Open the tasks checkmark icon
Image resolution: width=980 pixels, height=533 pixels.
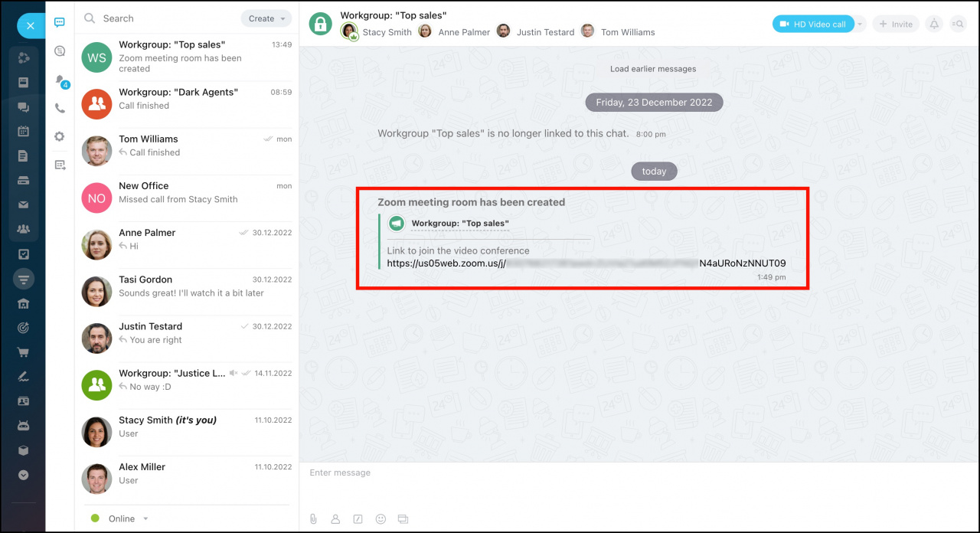coord(24,254)
